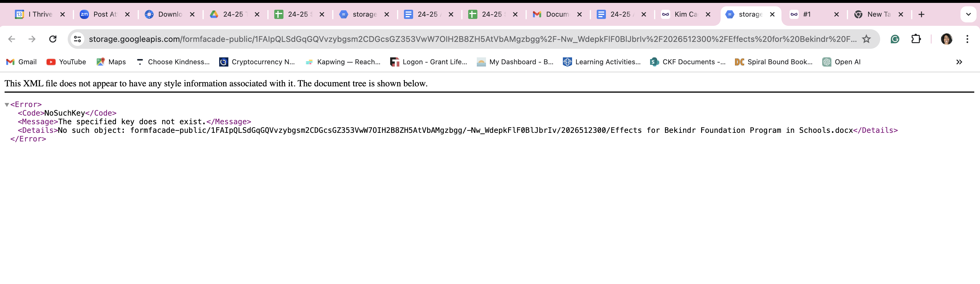Open the Open AI bookmark
Viewport: 980px width, 284px height.
(x=841, y=62)
